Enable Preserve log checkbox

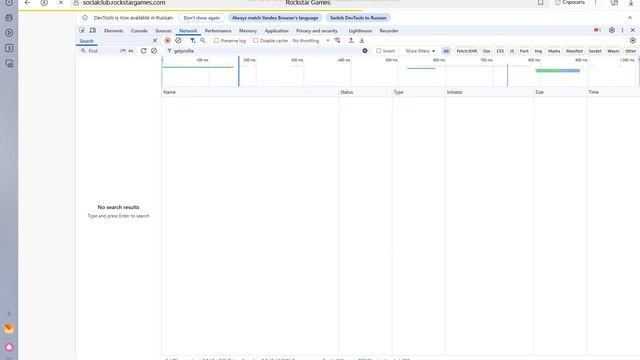216,40
